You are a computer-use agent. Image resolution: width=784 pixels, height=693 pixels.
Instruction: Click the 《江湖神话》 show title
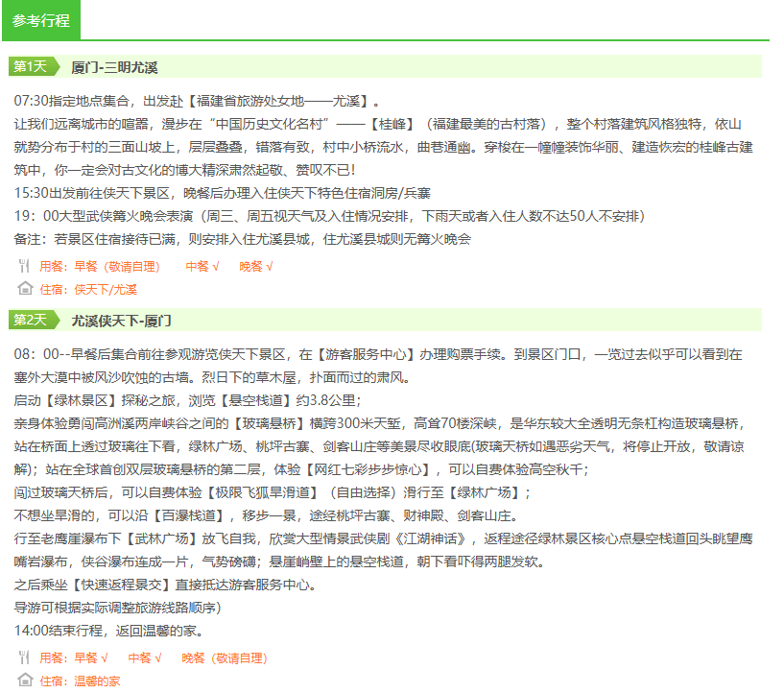coord(431,538)
